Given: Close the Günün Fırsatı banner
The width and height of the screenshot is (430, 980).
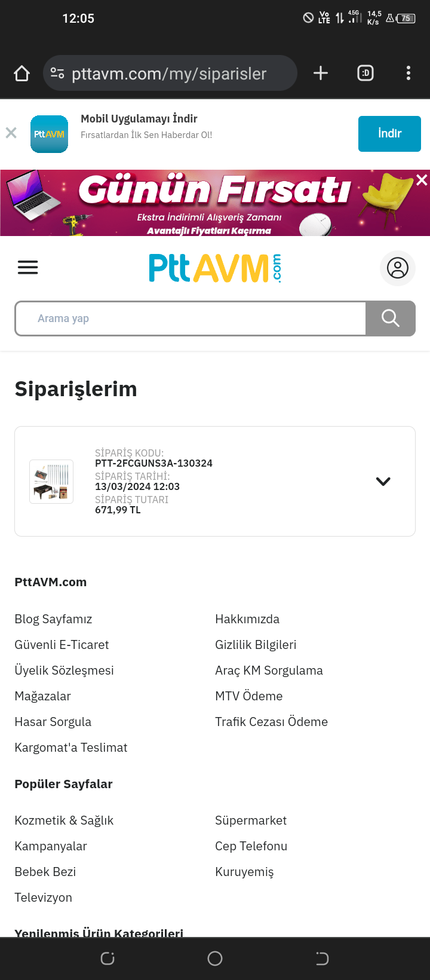Looking at the screenshot, I should coord(422,180).
